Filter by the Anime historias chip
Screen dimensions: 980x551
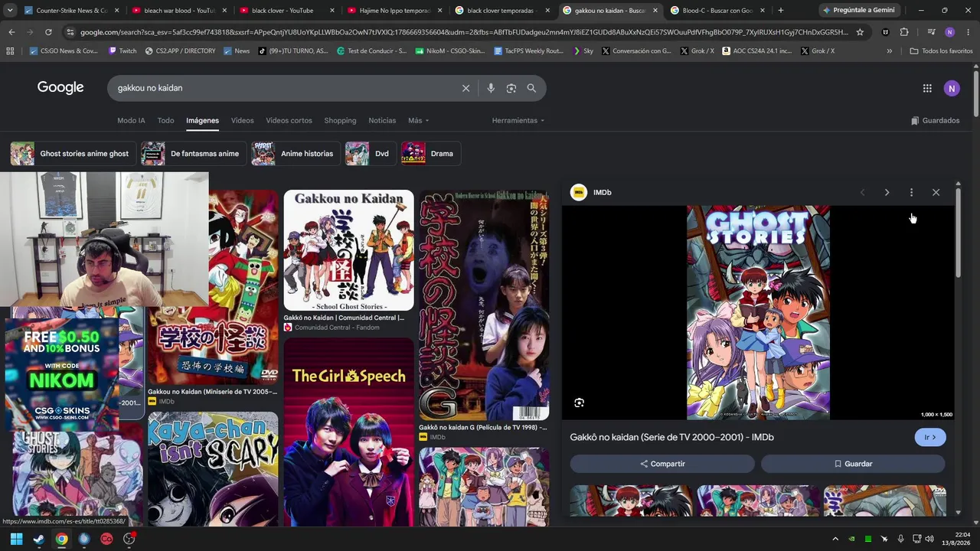click(x=296, y=154)
